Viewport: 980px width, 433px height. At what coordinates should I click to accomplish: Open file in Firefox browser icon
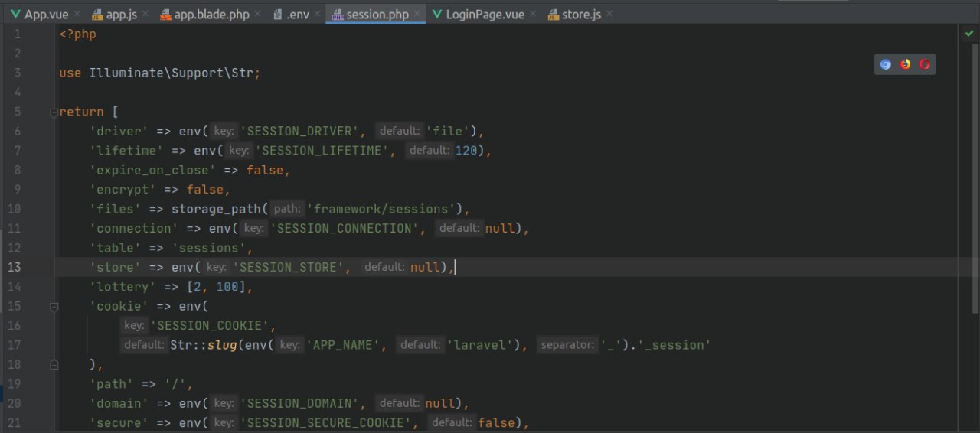tap(906, 64)
